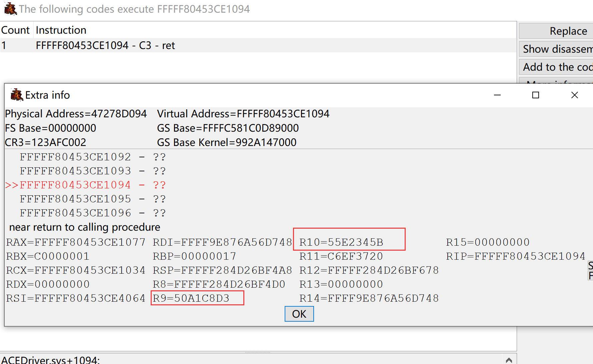Screen dimensions: 593x364
Task: Click the Cheat Engine icon in main title bar
Action: click(10, 9)
